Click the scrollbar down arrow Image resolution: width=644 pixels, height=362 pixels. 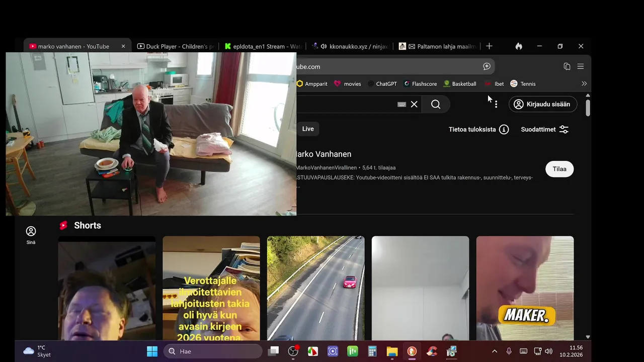(x=588, y=337)
